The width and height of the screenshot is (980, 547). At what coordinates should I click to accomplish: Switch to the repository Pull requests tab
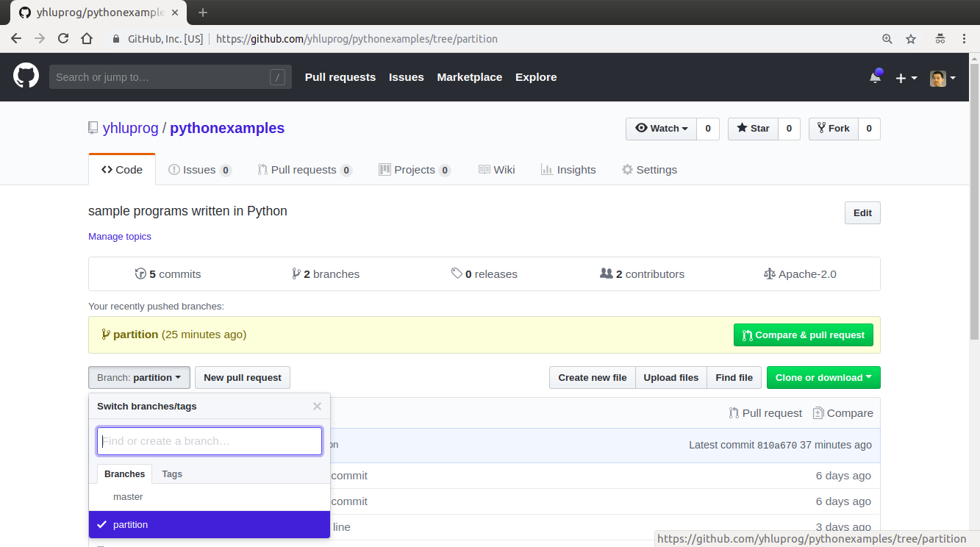point(304,170)
